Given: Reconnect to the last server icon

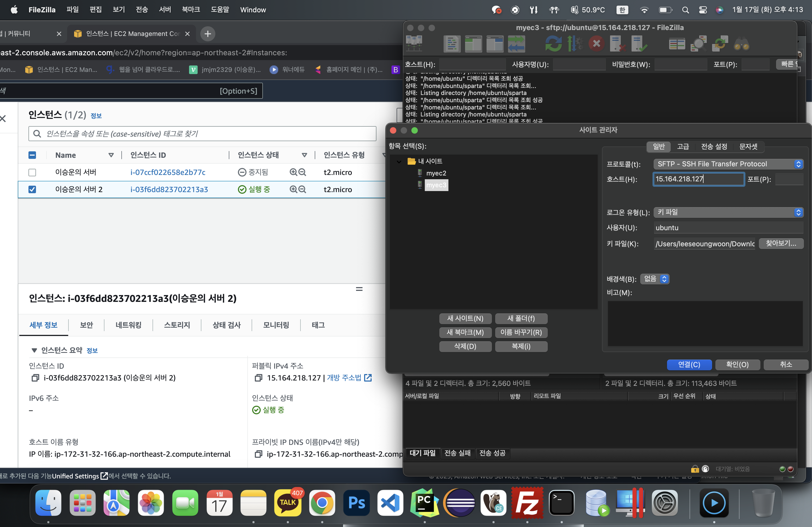Looking at the screenshot, I should pyautogui.click(x=639, y=44).
